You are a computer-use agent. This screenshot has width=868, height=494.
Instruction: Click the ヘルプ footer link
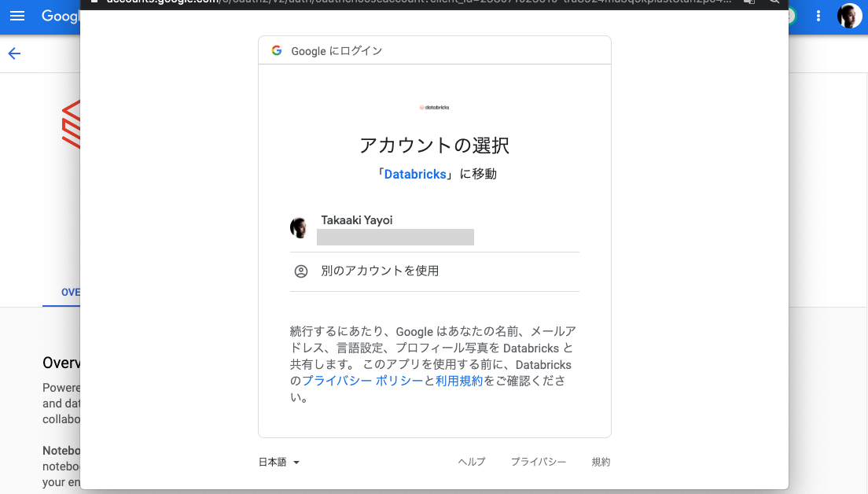click(472, 462)
